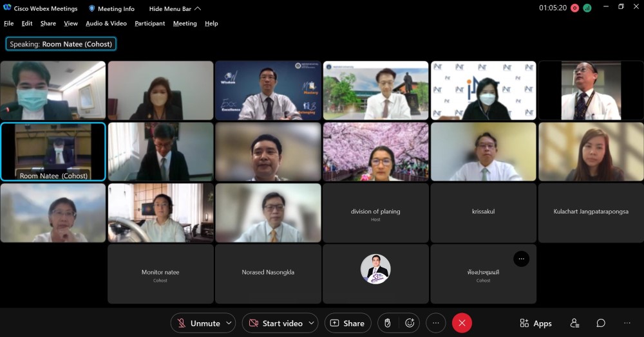Screen dimensions: 644x337
Task: Open the Participants panel icon
Action: click(x=574, y=323)
